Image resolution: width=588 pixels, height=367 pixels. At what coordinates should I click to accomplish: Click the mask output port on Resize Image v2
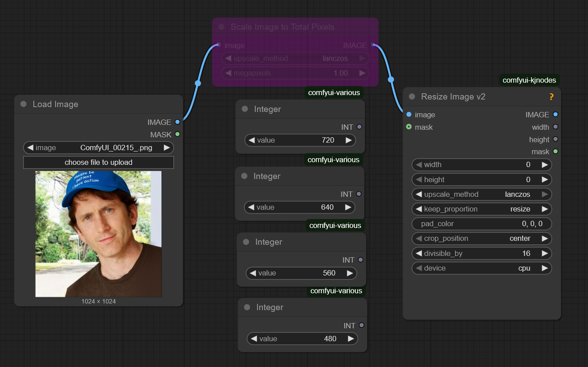tap(555, 152)
